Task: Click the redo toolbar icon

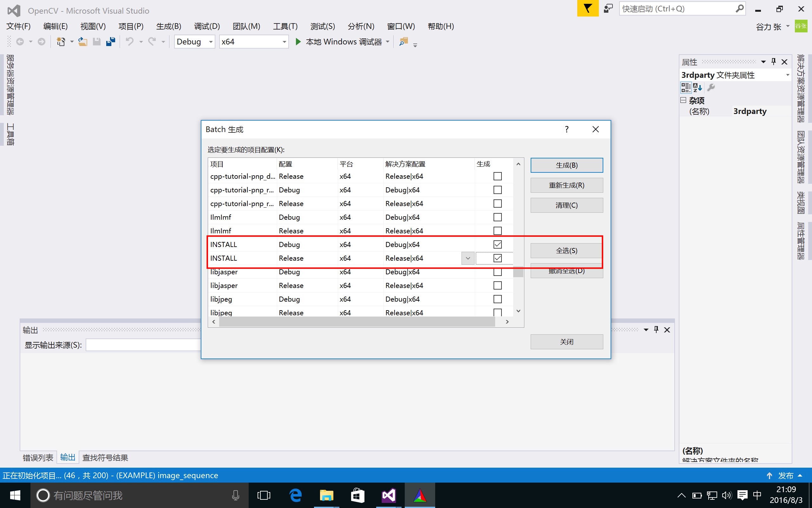Action: [152, 42]
